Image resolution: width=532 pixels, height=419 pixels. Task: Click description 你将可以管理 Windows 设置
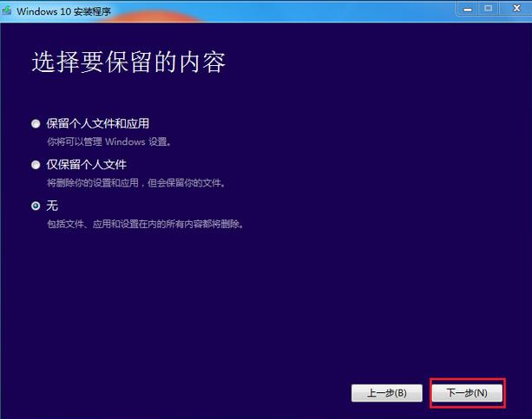[108, 141]
